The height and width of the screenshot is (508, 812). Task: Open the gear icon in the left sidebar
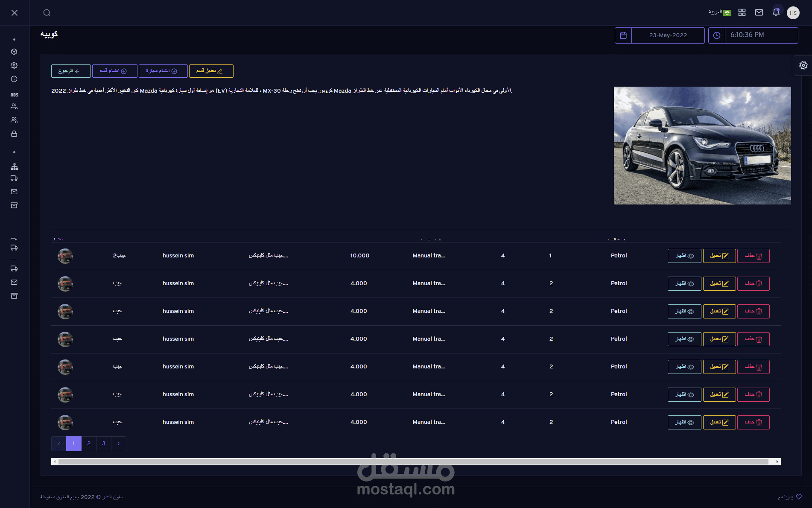(14, 65)
